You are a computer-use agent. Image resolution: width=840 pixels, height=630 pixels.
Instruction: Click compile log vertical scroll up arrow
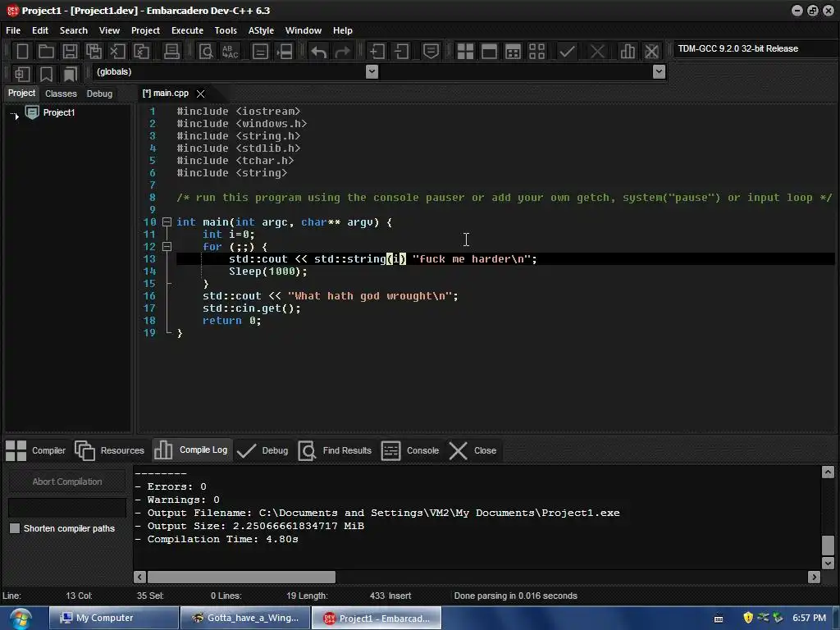[828, 472]
